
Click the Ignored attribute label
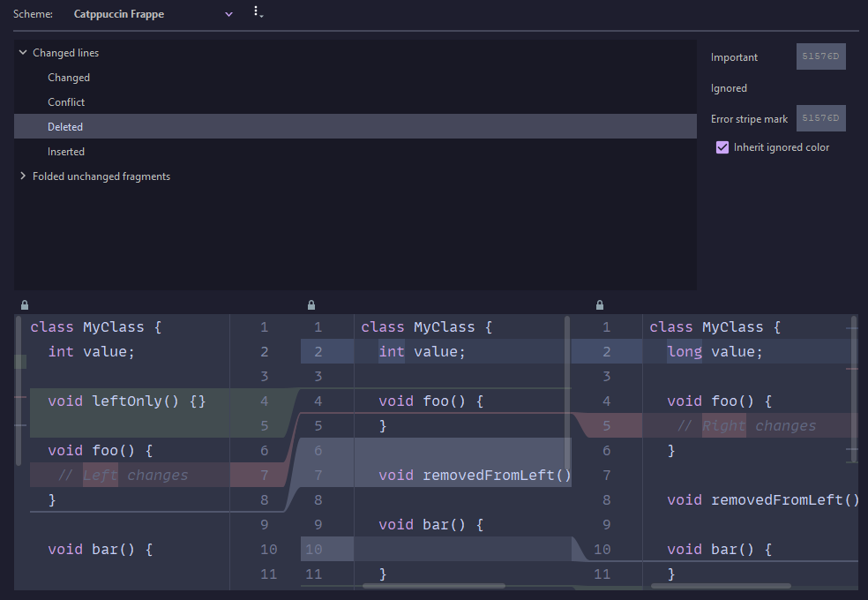[729, 87]
